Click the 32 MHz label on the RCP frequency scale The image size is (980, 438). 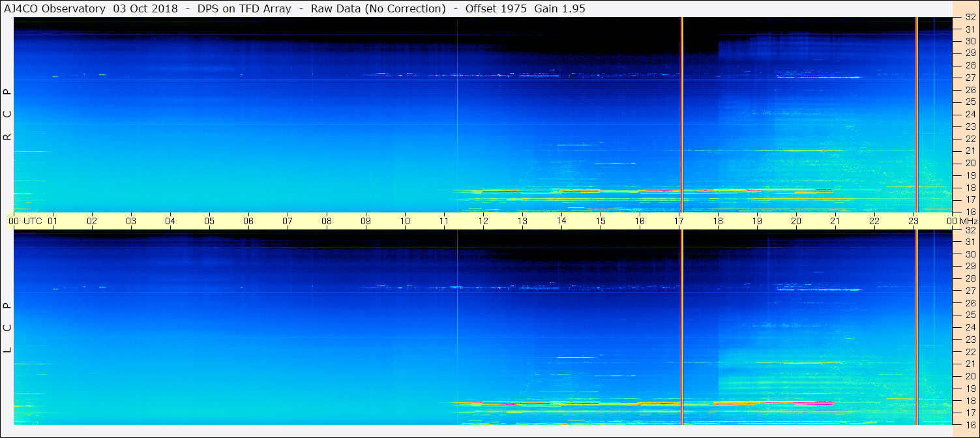click(970, 18)
